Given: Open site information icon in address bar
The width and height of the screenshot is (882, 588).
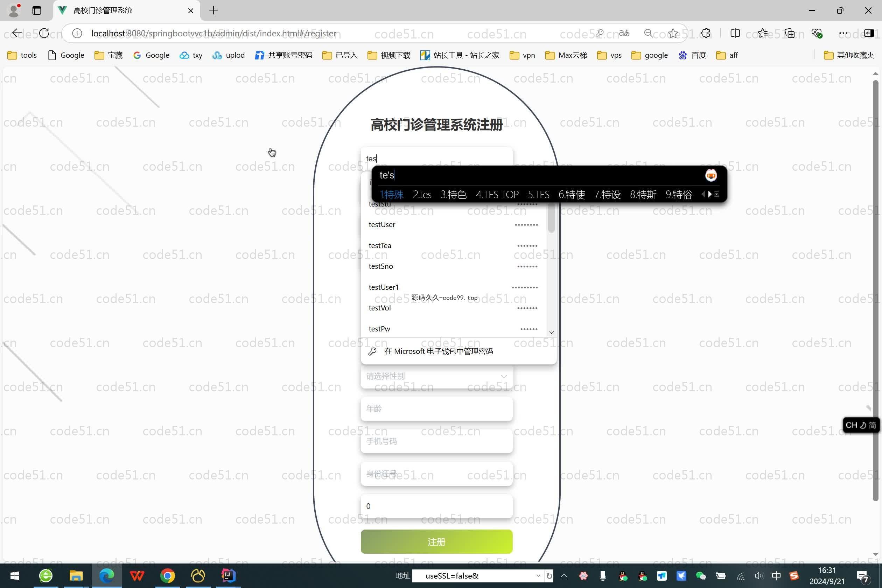Looking at the screenshot, I should pos(77,33).
